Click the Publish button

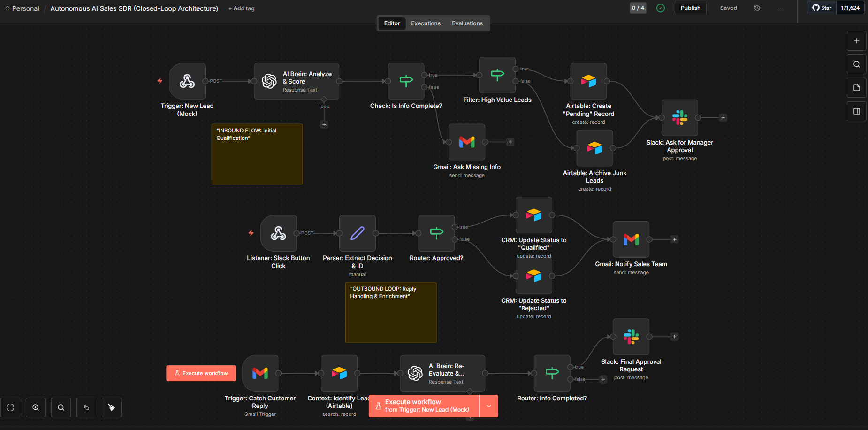point(691,8)
